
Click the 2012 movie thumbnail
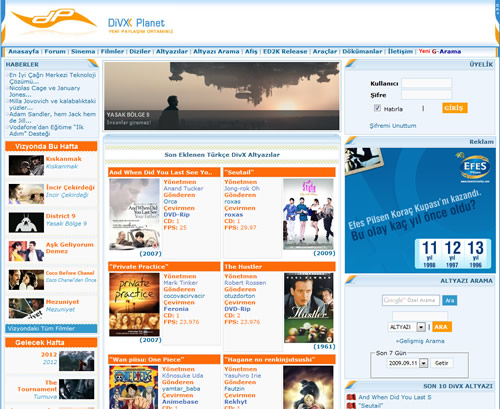76,361
